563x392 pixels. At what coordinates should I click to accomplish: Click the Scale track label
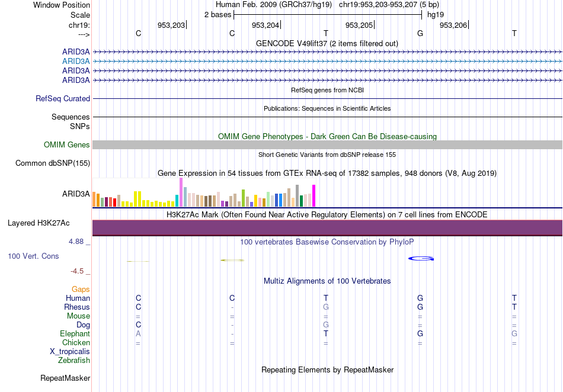click(x=80, y=15)
